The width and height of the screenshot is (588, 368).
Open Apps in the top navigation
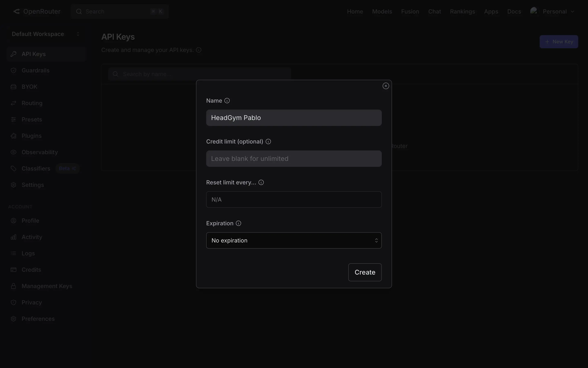[x=491, y=11]
